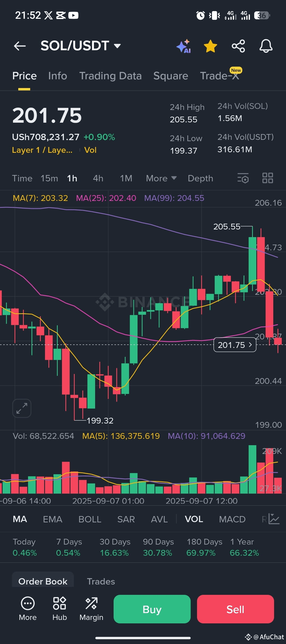Tap the 30 Days 16.63% performance
This screenshot has width=286, height=644.
[115, 547]
